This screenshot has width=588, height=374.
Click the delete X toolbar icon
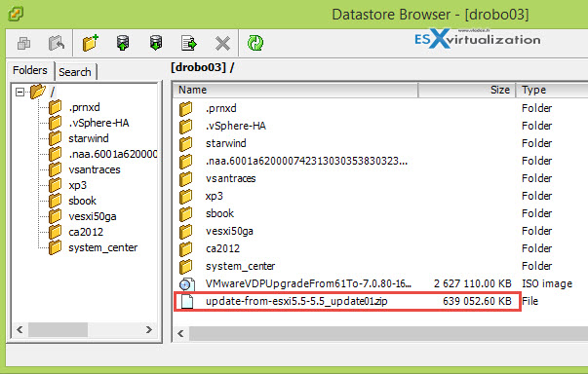[x=222, y=44]
